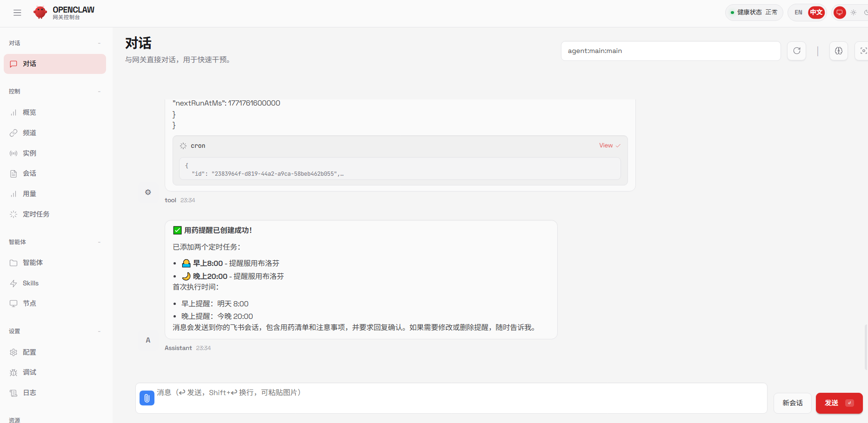
Task: Click the brain thinking icon
Action: pos(838,51)
